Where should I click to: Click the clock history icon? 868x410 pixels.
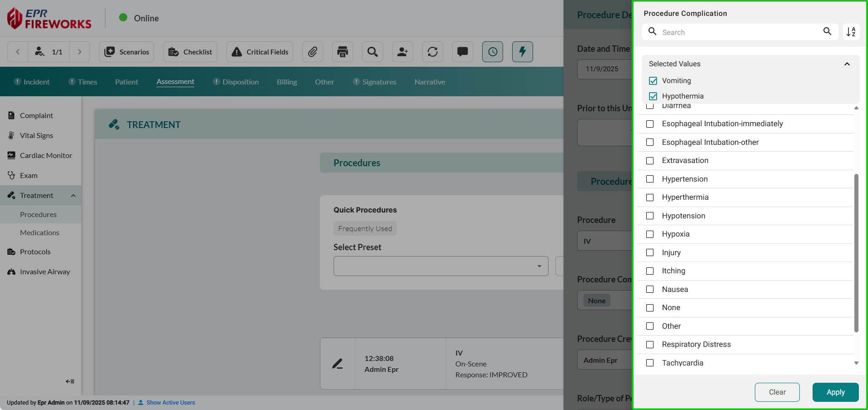pyautogui.click(x=493, y=52)
